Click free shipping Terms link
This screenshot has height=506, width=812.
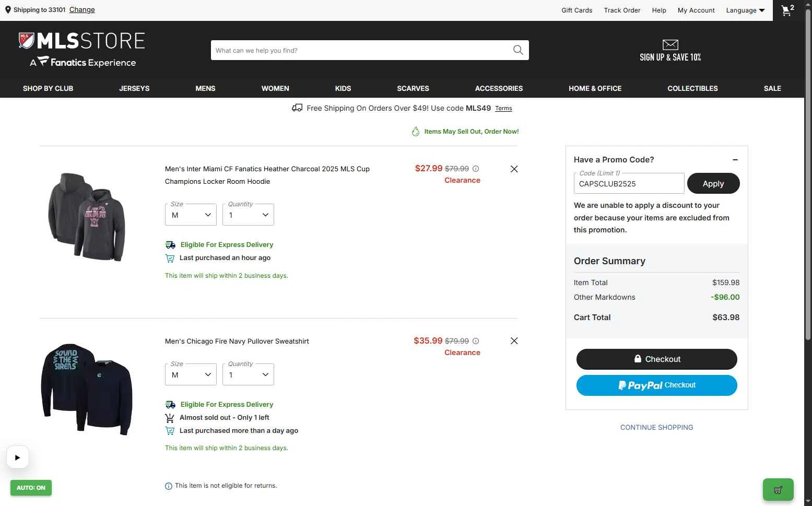[x=503, y=109]
